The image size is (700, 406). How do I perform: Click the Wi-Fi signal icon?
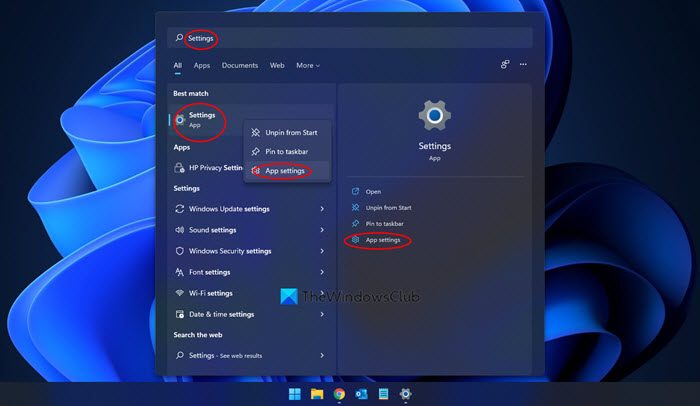[x=179, y=293]
